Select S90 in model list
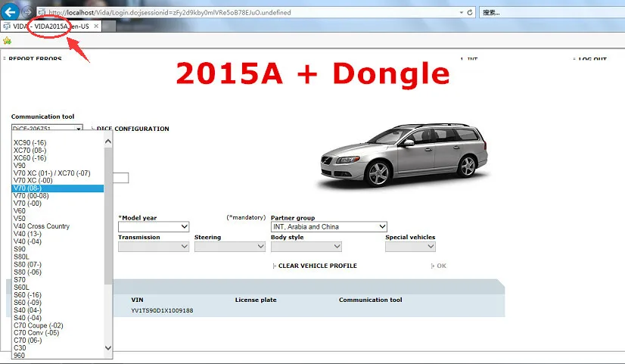The height and width of the screenshot is (364, 625). [58, 249]
